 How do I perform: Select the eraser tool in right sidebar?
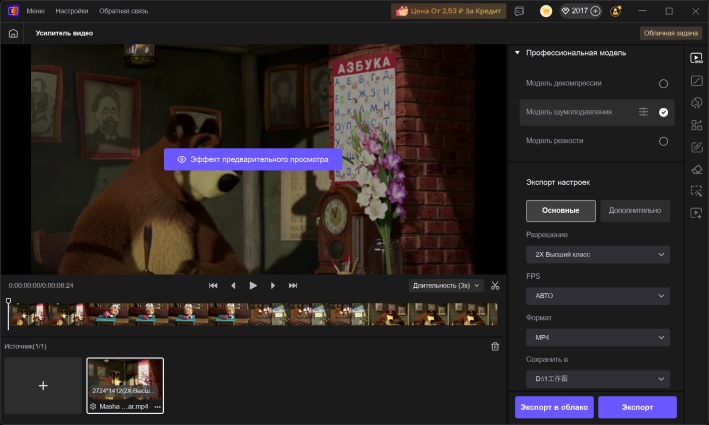696,169
